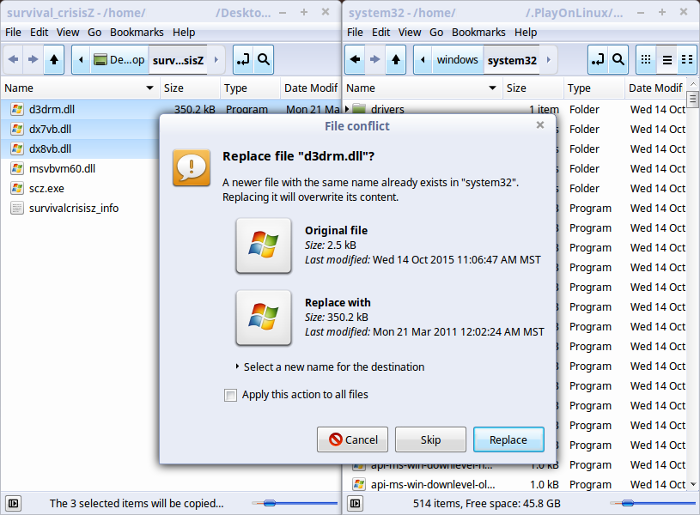700x515 pixels.
Task: Go back in the survival_crisisZ window
Action: point(13,59)
